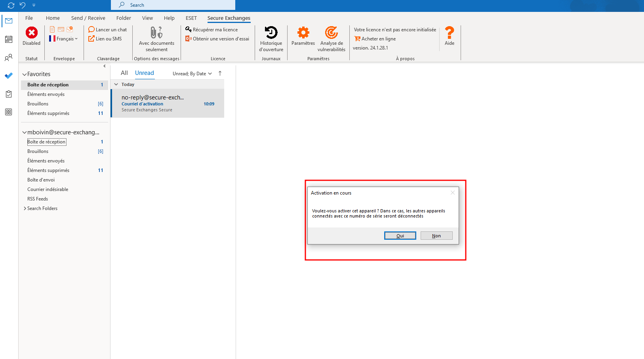Collapse the Today message group
The image size is (644, 359).
tap(116, 84)
